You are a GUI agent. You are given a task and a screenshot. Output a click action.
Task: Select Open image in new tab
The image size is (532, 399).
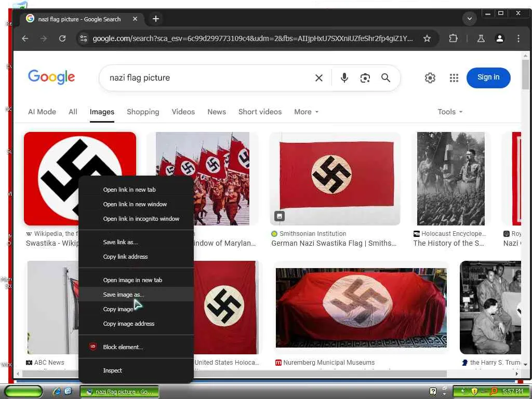[136, 280]
